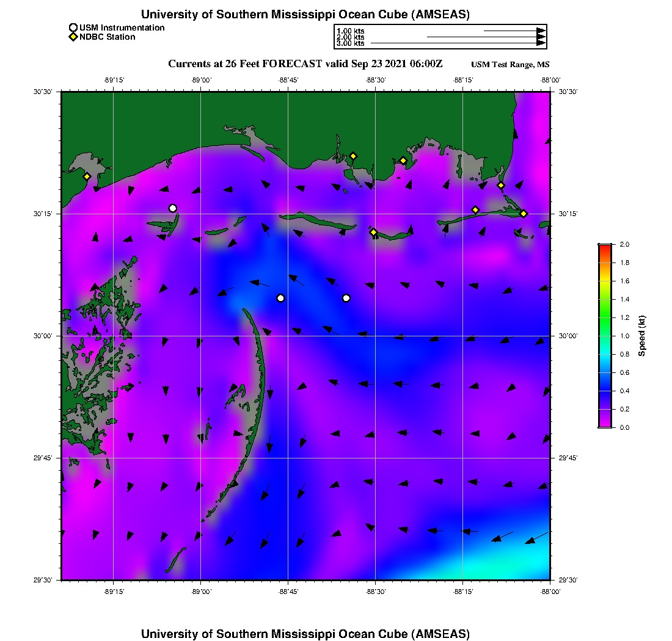Click the northwestern USM instrumentation circle marker
This screenshot has width=672, height=641.
(x=173, y=208)
